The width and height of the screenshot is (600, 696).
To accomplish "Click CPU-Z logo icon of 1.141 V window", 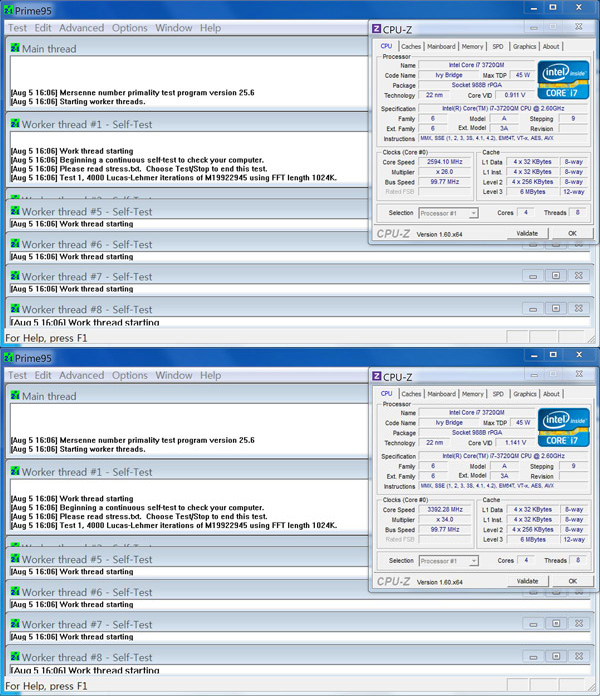I will 376,376.
